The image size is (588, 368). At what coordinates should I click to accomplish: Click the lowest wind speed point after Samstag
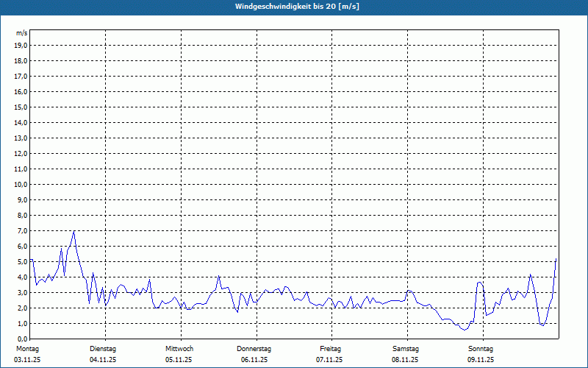pyautogui.click(x=465, y=330)
